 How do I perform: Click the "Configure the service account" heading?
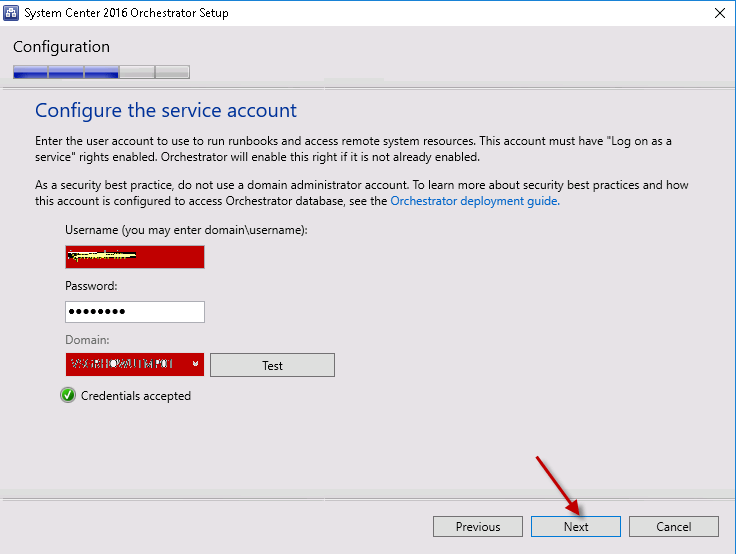(166, 110)
